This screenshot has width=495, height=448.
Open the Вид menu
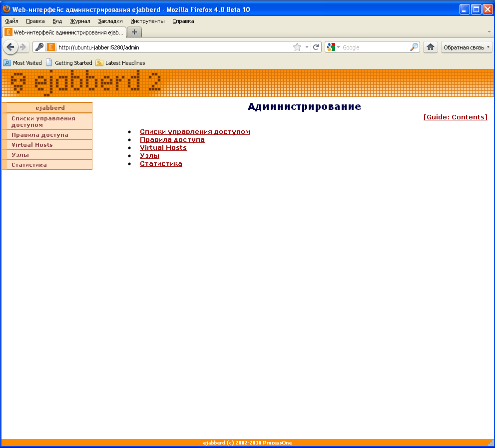point(57,21)
